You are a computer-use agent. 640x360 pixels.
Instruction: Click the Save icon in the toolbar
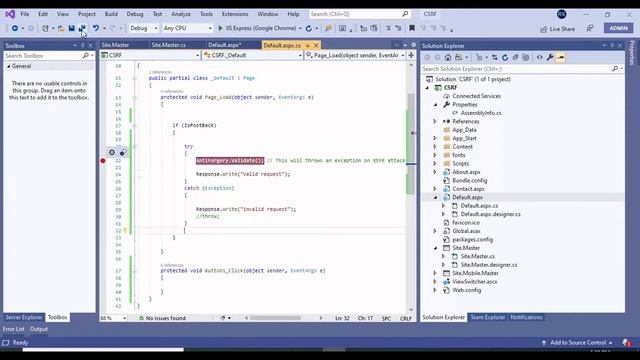click(71, 28)
